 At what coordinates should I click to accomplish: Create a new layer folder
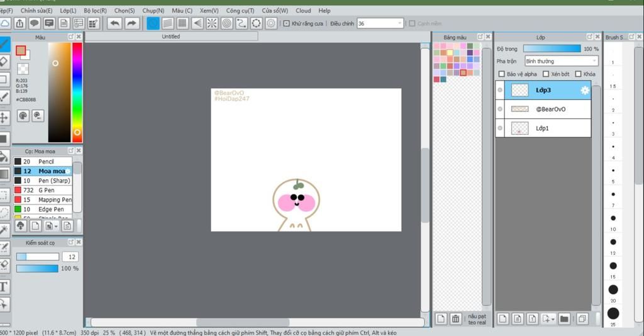coord(564,318)
